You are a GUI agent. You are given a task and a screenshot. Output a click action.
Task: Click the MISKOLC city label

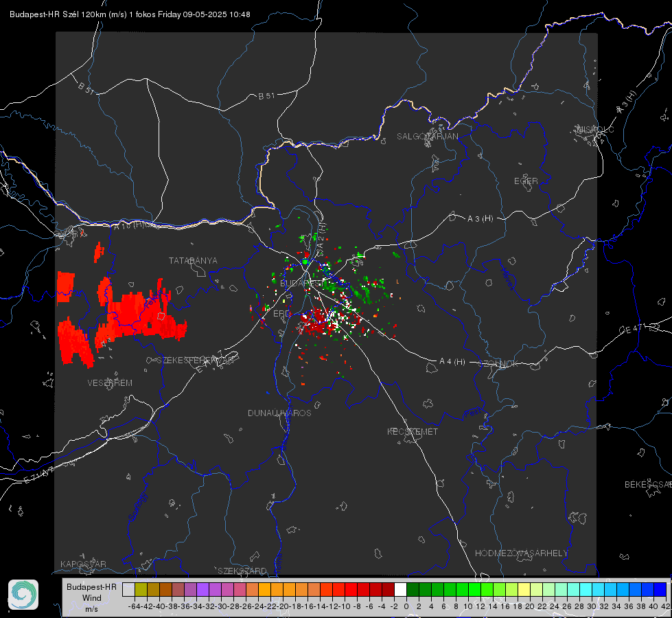coord(595,129)
